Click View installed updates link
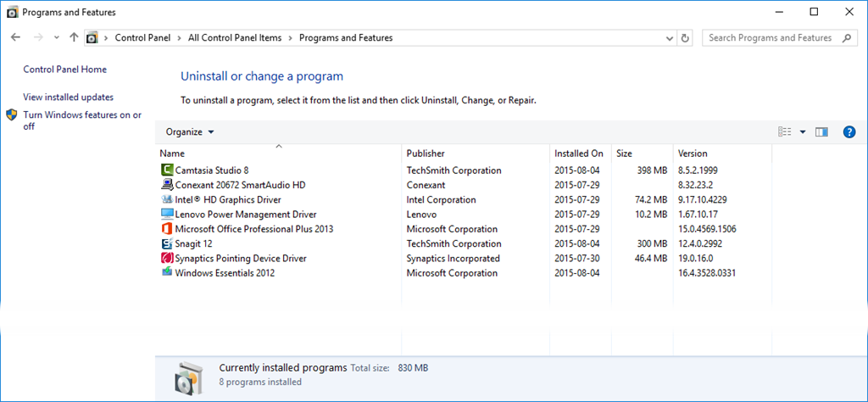Image resolution: width=868 pixels, height=402 pixels. 68,98
